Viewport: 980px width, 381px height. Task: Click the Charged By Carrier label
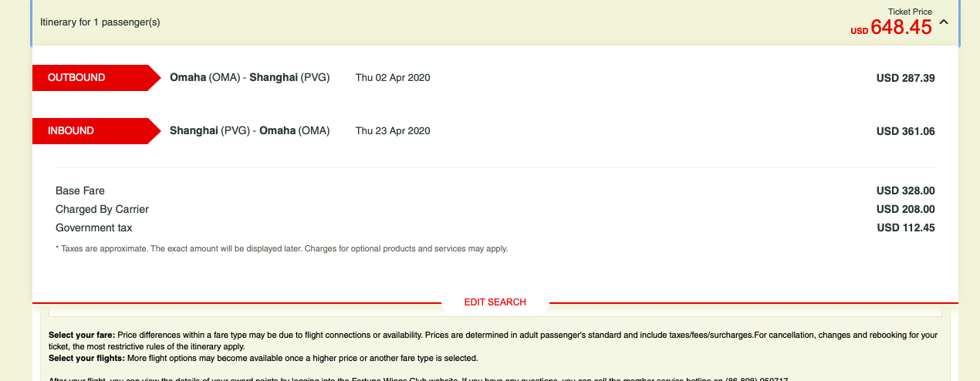[102, 209]
